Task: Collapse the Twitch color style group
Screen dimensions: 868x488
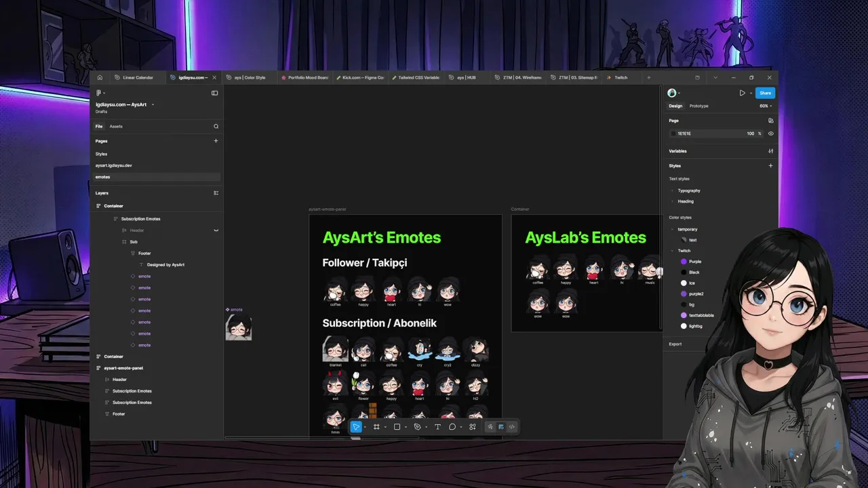Action: pos(673,251)
